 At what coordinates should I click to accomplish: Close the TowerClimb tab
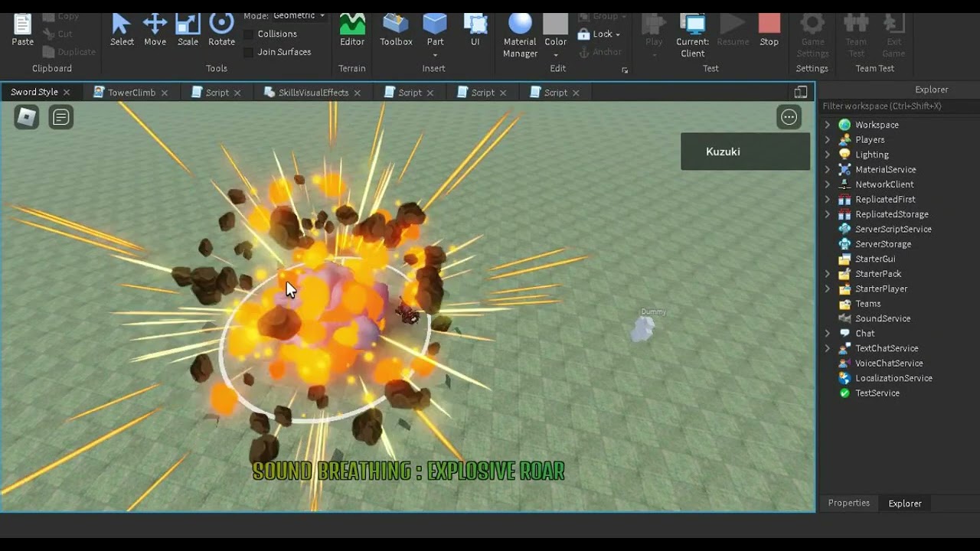165,92
